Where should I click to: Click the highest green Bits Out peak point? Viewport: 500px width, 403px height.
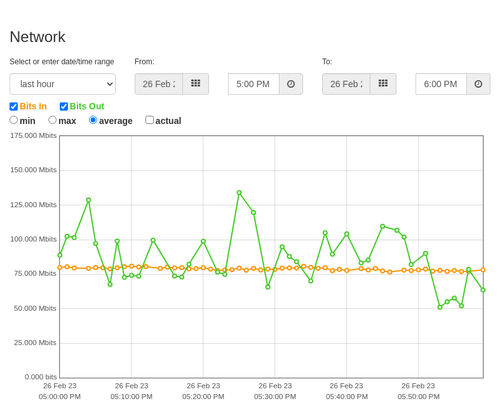239,193
